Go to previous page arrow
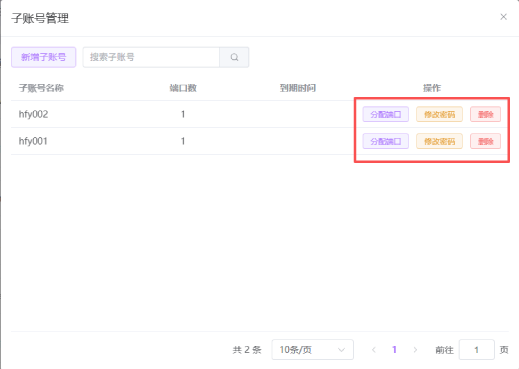 tap(374, 350)
